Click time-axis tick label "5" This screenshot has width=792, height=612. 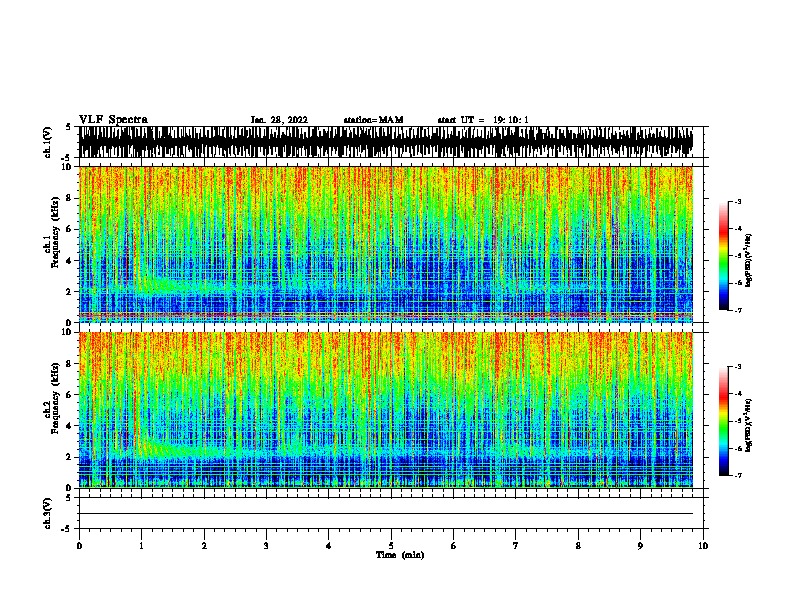point(391,546)
